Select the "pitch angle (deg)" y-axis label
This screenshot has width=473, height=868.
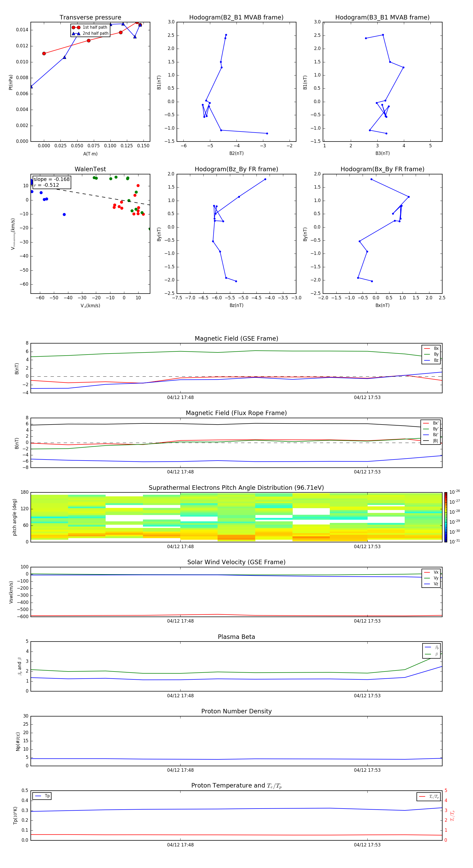pos(14,517)
